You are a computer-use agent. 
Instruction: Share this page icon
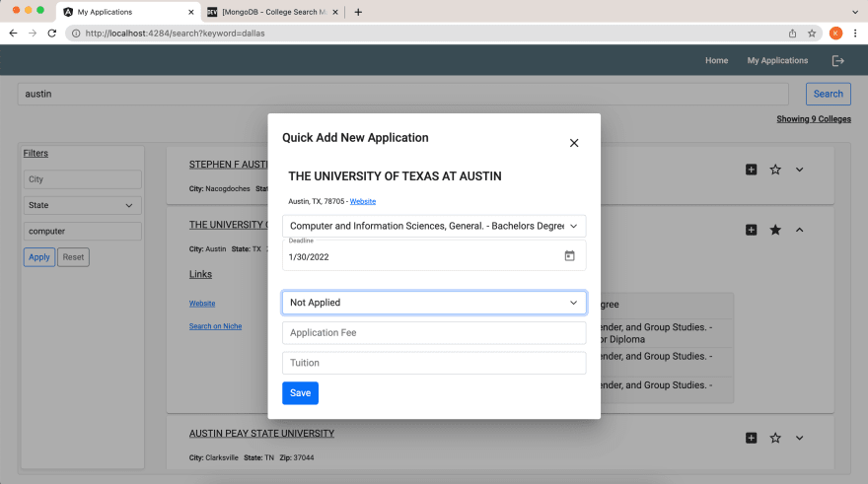tap(792, 34)
